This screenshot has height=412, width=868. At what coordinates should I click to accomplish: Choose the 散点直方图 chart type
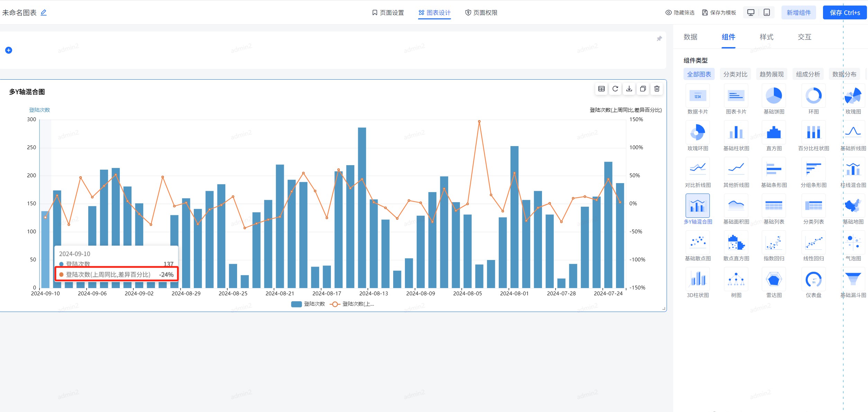pos(736,247)
